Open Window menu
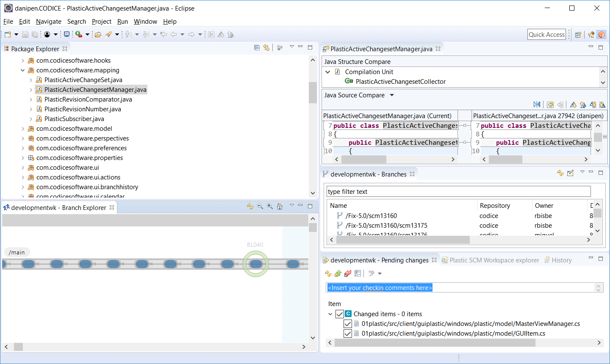The image size is (610, 364). 145,22
